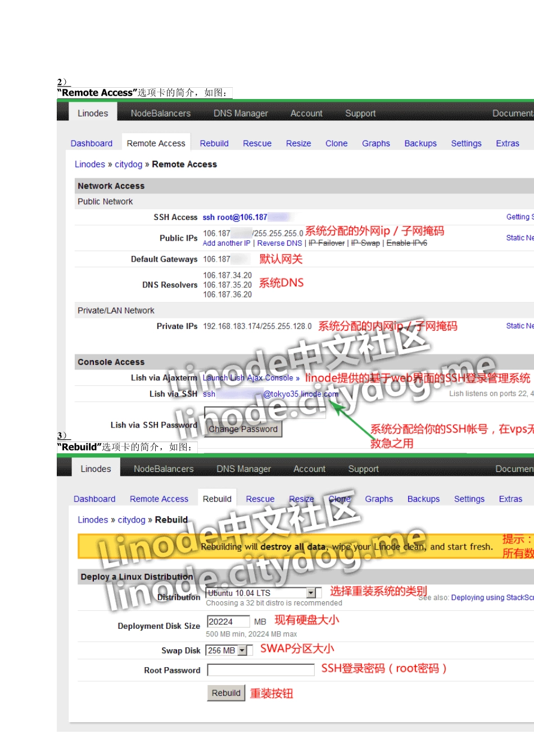Click Private IP 192.168.183.174 text
Screen dimensions: 534x756
point(257,326)
